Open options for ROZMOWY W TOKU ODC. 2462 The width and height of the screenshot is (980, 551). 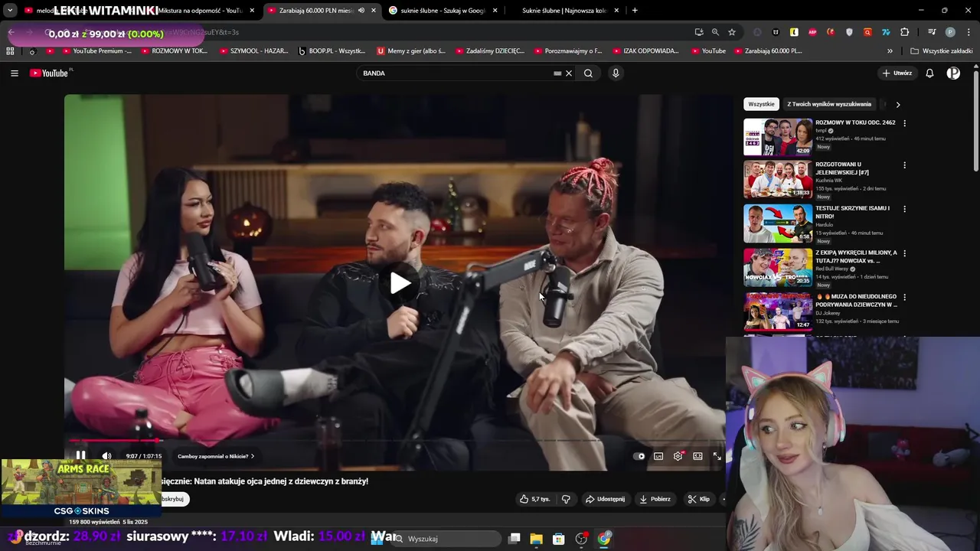(x=904, y=123)
